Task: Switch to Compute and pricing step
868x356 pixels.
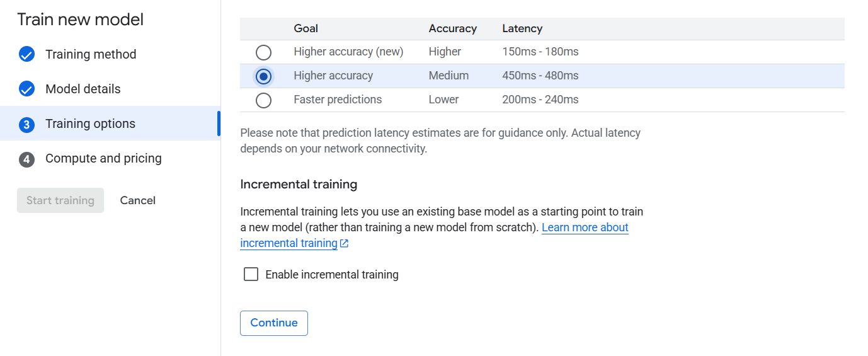Action: pyautogui.click(x=103, y=158)
